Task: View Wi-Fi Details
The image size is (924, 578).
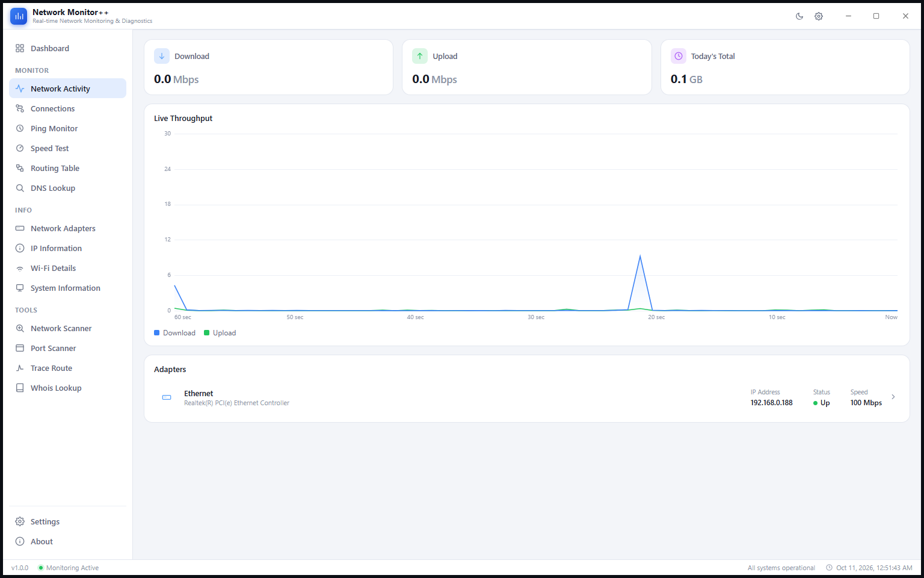Action: pos(67,268)
